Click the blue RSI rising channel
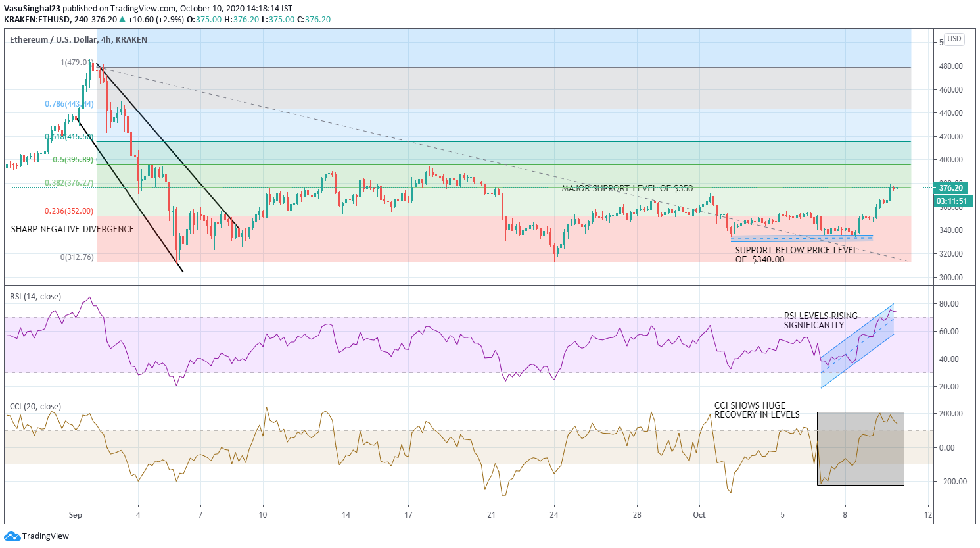Viewport: 980px width, 548px height. [857, 345]
